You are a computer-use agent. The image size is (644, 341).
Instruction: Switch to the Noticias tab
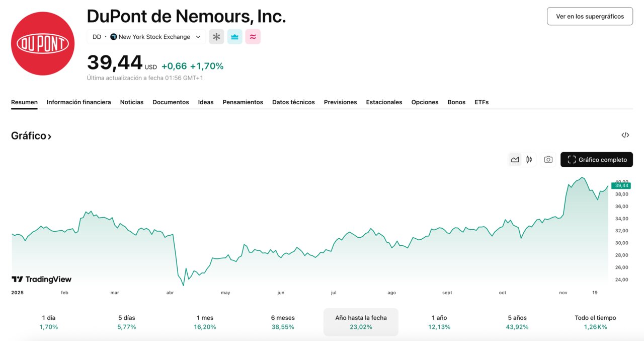pos(131,102)
